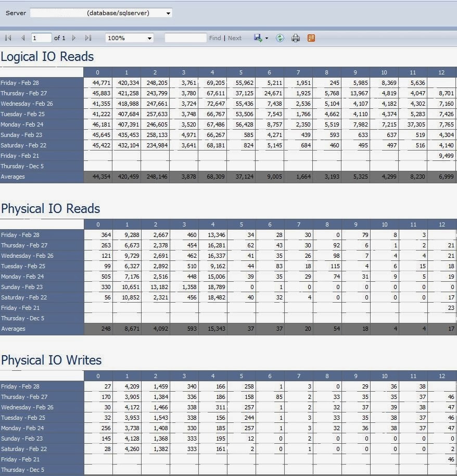Click the Physical IO Reads heading
This screenshot has width=457, height=476.
click(x=50, y=208)
